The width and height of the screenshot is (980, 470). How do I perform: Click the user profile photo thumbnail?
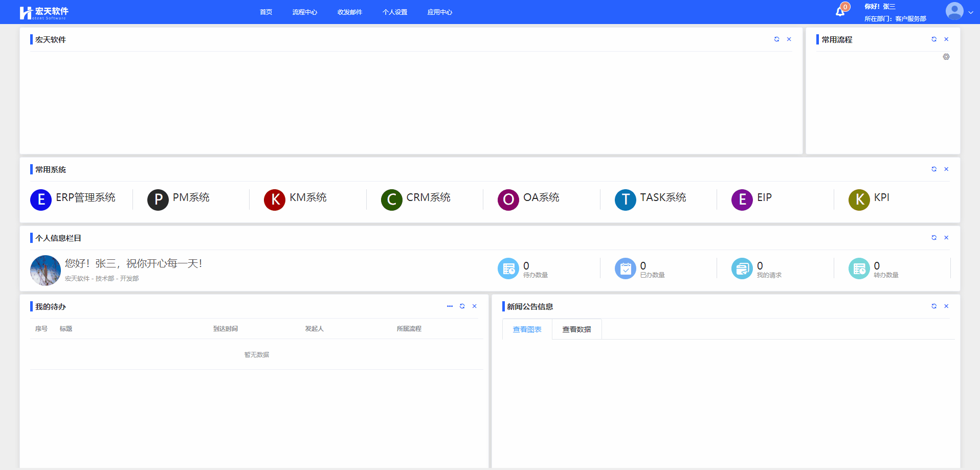46,270
